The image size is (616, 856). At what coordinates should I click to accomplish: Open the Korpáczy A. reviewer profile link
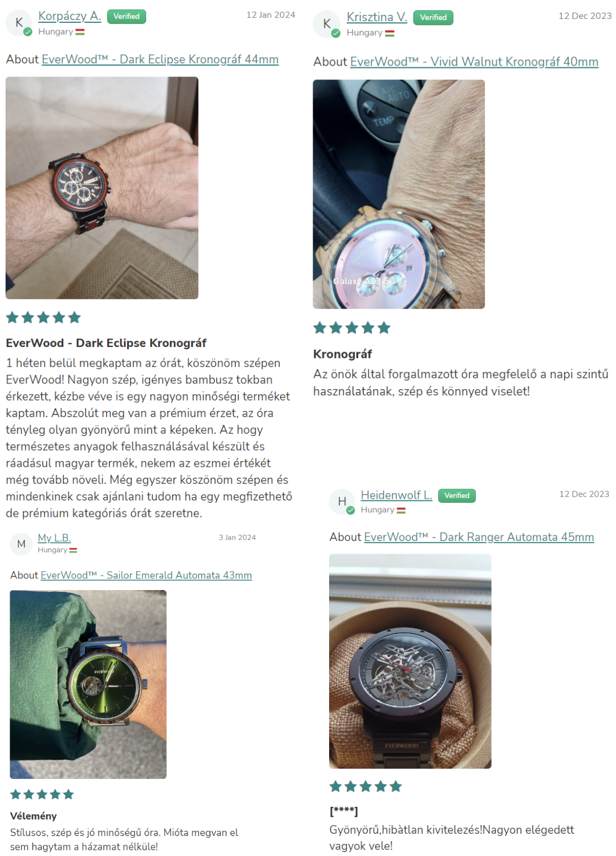tap(70, 16)
